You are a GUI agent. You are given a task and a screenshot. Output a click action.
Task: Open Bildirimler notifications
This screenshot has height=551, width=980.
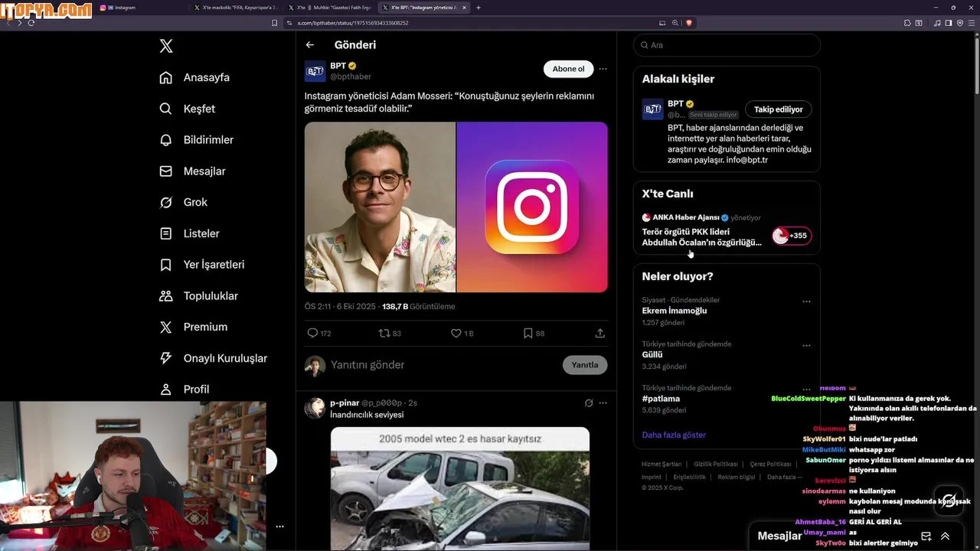tap(196, 140)
